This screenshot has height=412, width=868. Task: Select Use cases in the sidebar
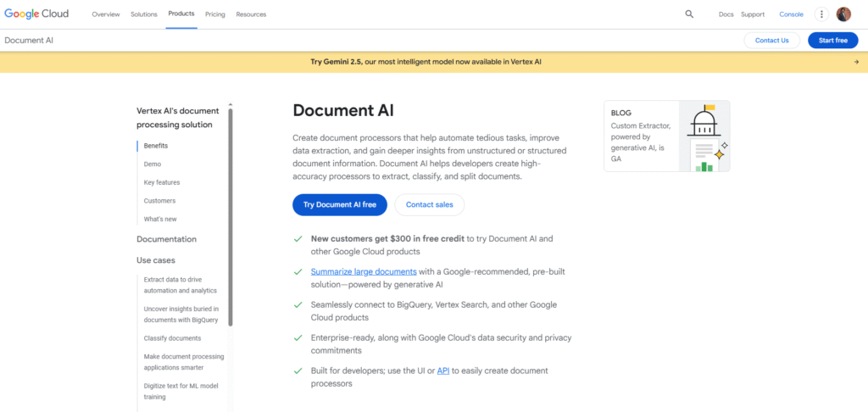pos(156,259)
